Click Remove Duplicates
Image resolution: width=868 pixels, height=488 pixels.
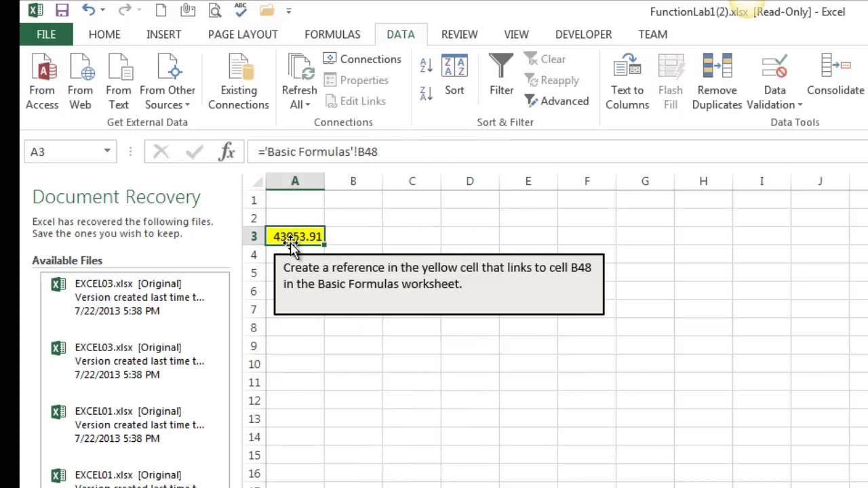pyautogui.click(x=717, y=81)
